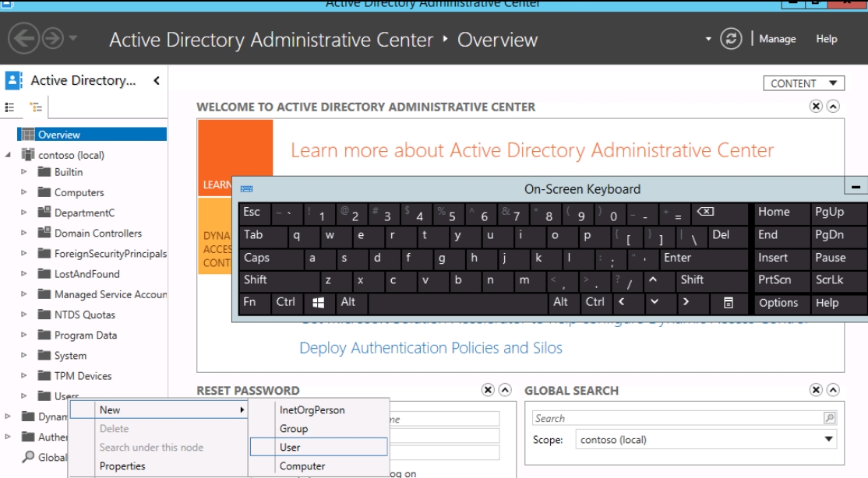This screenshot has height=478, width=868.
Task: Open the Manage menu
Action: click(777, 39)
